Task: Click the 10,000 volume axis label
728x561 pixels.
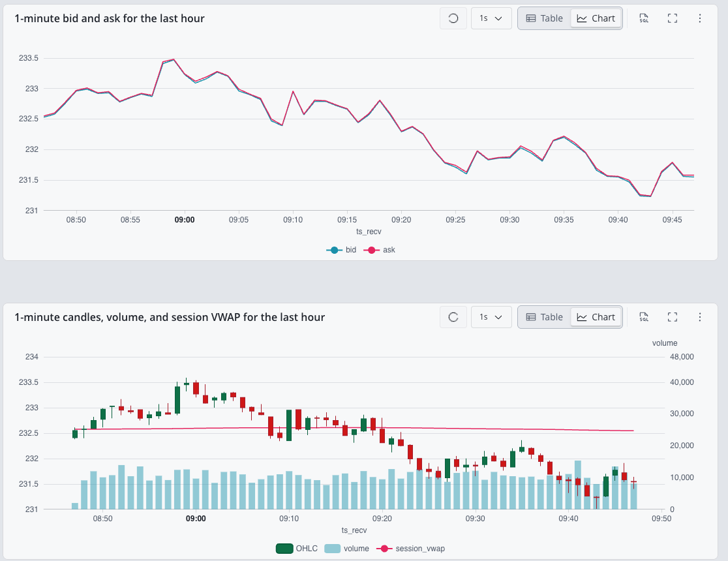Action: click(x=682, y=478)
